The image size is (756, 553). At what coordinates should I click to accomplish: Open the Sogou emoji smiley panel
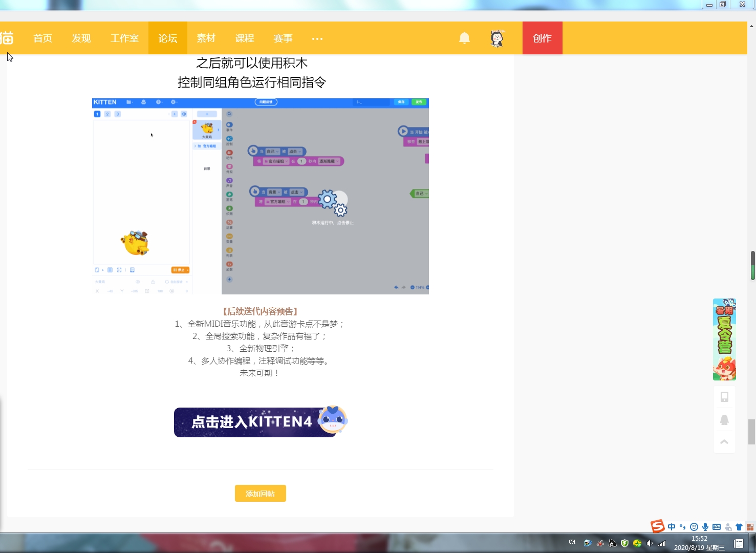point(694,527)
